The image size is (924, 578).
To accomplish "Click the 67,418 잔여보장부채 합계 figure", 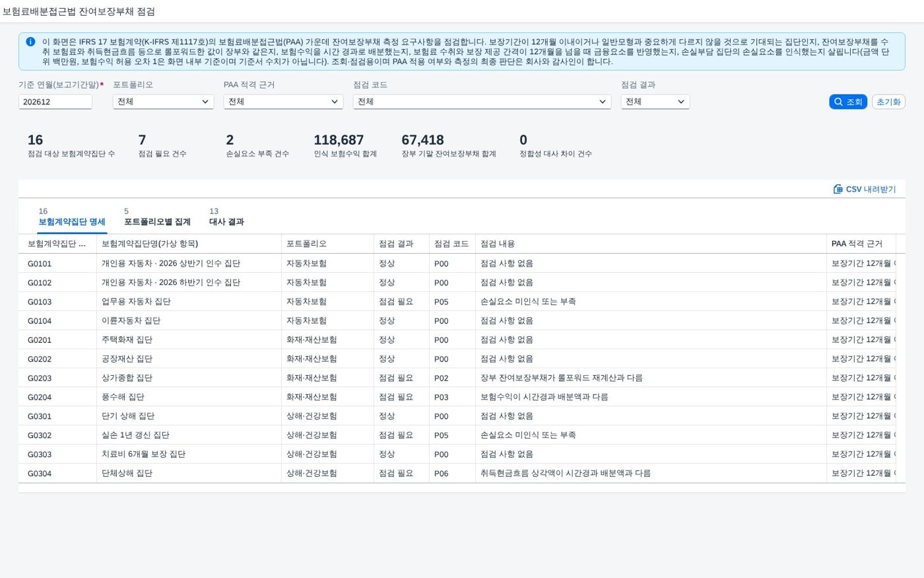I will [x=422, y=140].
